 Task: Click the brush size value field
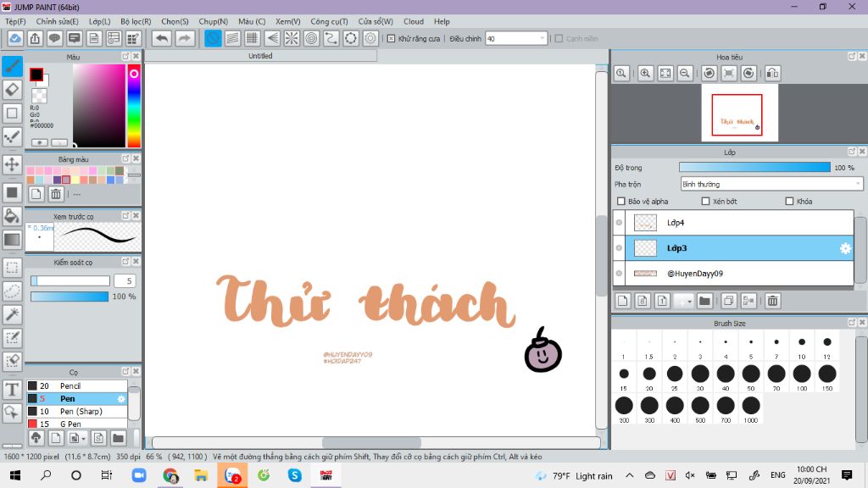coord(125,281)
